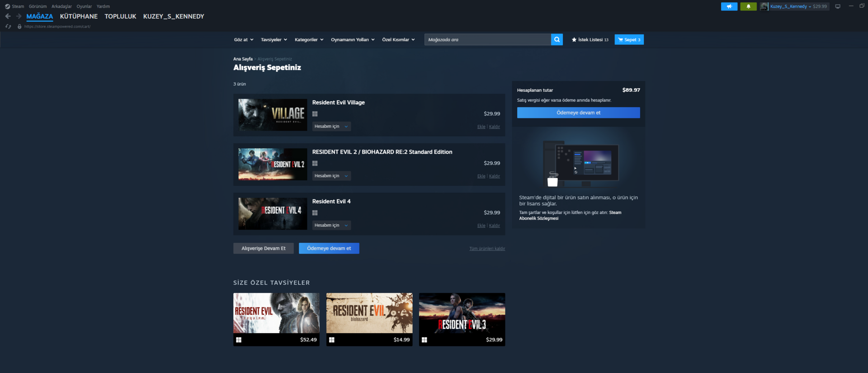868x373 pixels.
Task: Remove Resident Evil 4 with Kaldır
Action: (x=495, y=226)
